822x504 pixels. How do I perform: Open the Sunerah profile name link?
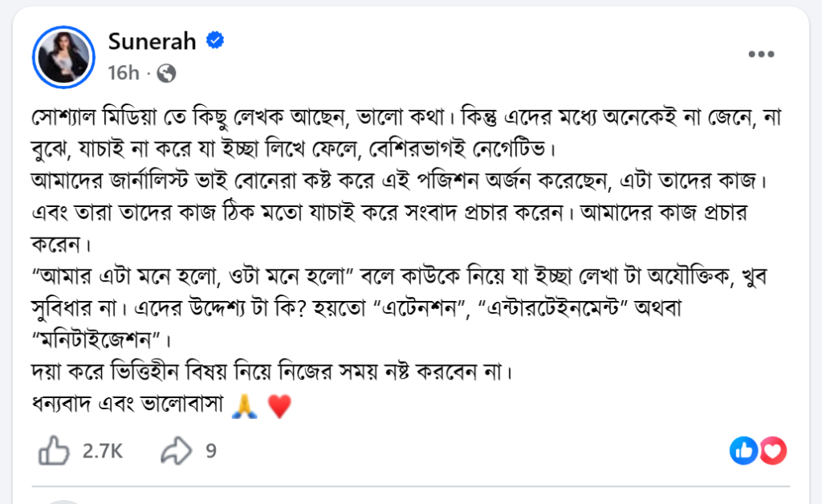pyautogui.click(x=152, y=42)
